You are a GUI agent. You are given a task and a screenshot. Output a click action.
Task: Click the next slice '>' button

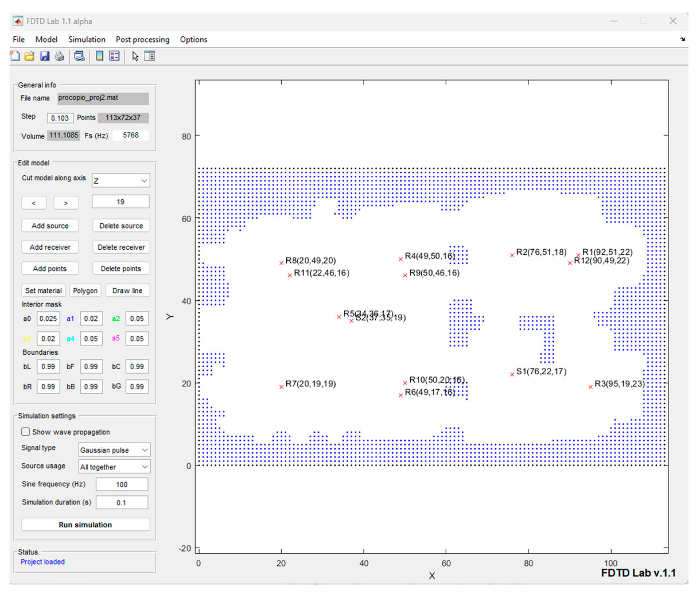coord(66,203)
